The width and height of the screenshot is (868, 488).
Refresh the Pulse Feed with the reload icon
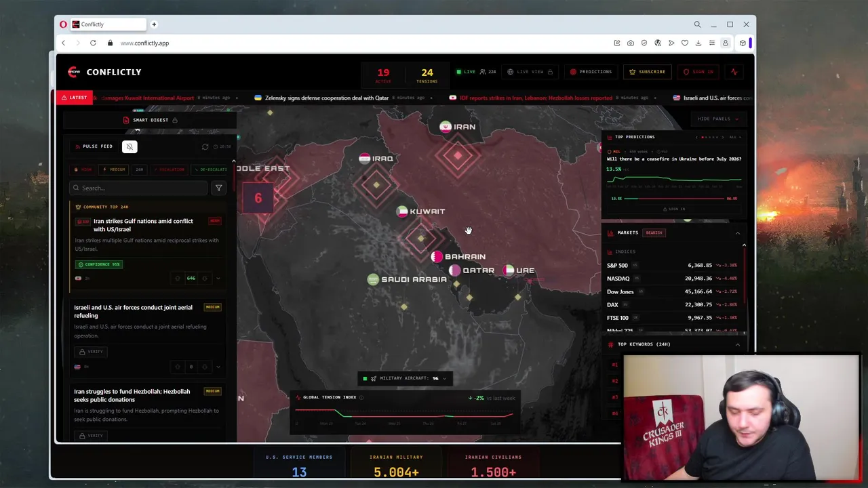[x=205, y=146]
